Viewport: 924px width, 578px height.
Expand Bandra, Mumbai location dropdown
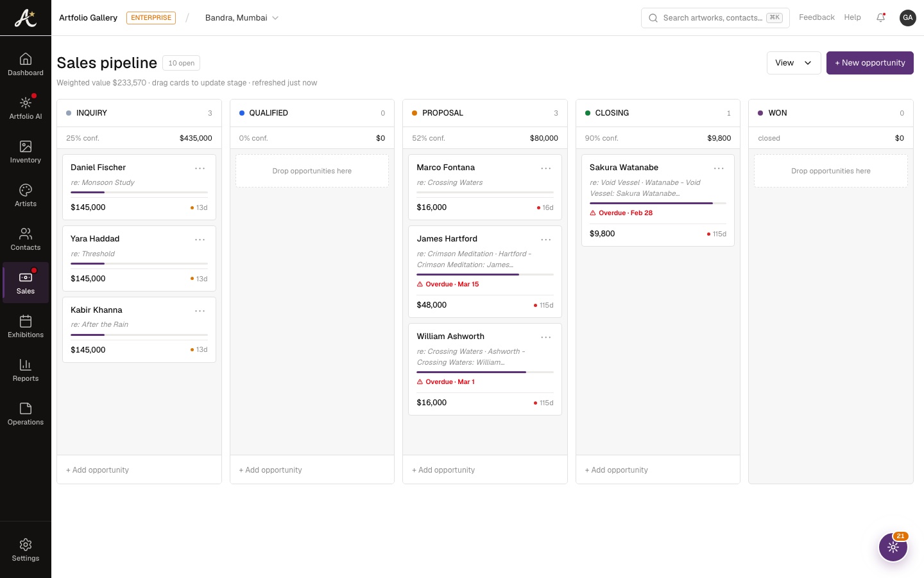242,18
